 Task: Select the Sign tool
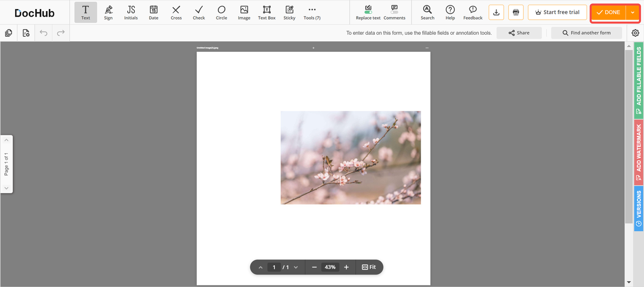click(108, 12)
